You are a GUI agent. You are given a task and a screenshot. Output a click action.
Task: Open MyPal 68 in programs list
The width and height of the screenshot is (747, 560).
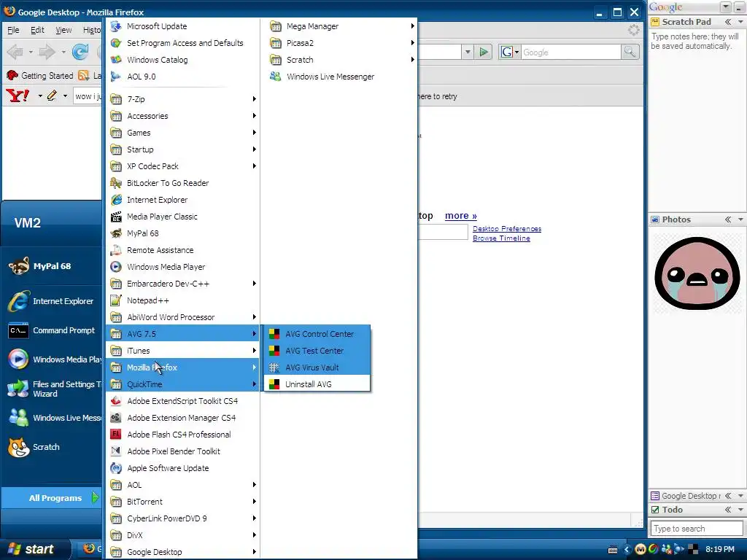183,233
